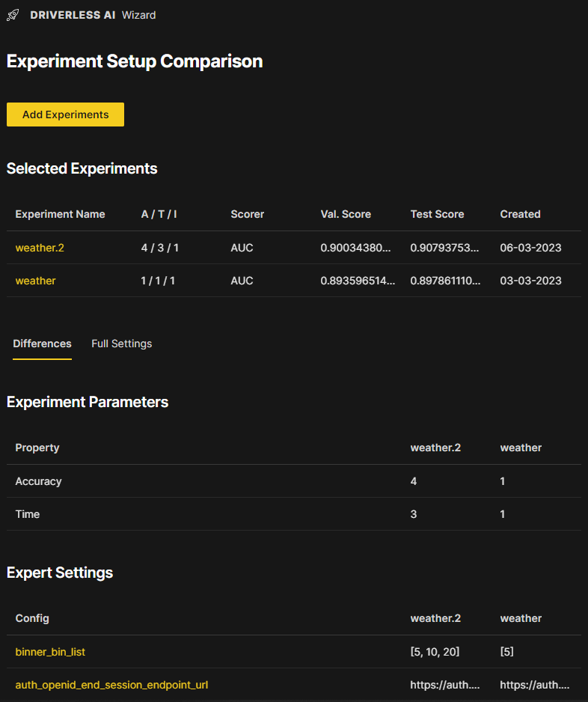Viewport: 588px width, 702px height.
Task: Click the A / T / I column header
Action: pos(158,214)
